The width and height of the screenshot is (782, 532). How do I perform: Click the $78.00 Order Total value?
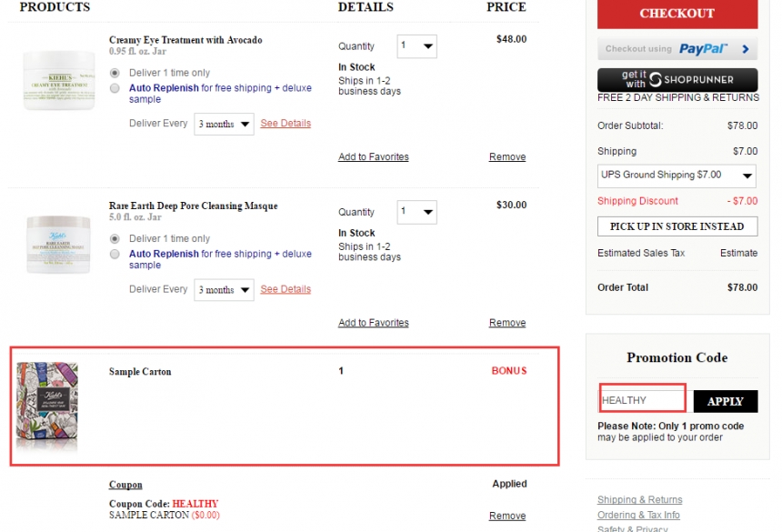coord(742,287)
